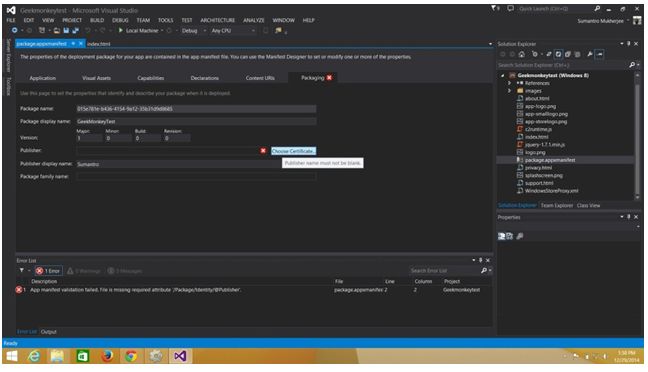Click the feedback speech bubble icon in title bar
The height and width of the screenshot is (372, 648).
[510, 8]
